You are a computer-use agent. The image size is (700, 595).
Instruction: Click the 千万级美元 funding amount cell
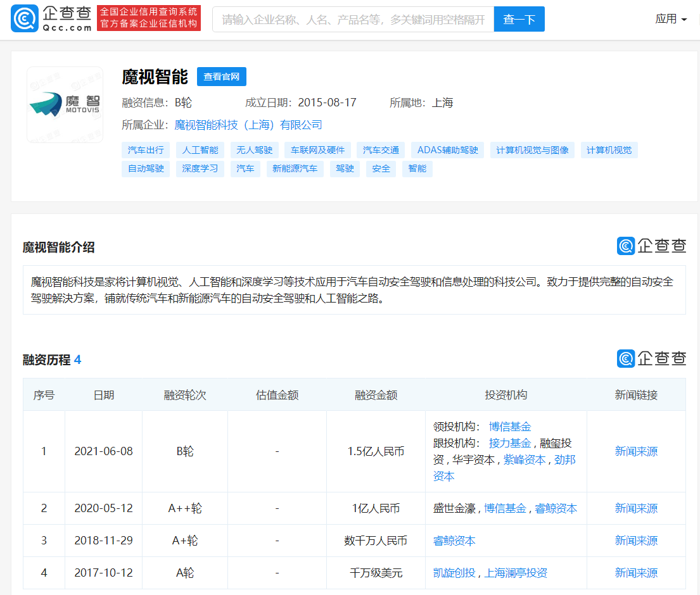(x=376, y=573)
